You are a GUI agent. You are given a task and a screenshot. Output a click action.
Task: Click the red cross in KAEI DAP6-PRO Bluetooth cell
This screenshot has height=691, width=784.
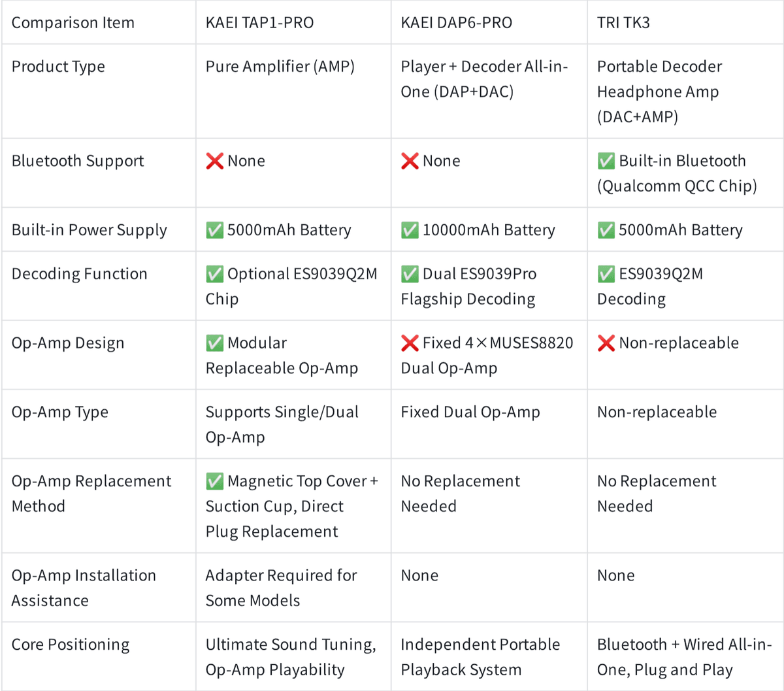point(410,161)
